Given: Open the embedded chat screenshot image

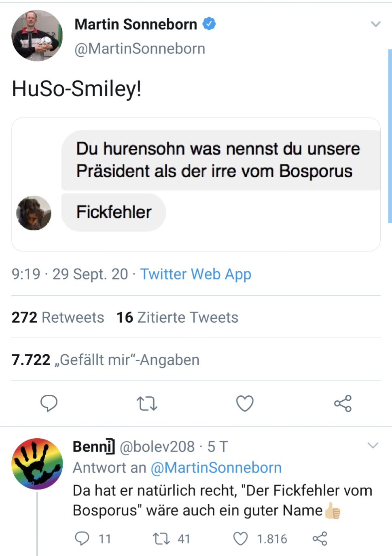Looking at the screenshot, I should point(196,184).
